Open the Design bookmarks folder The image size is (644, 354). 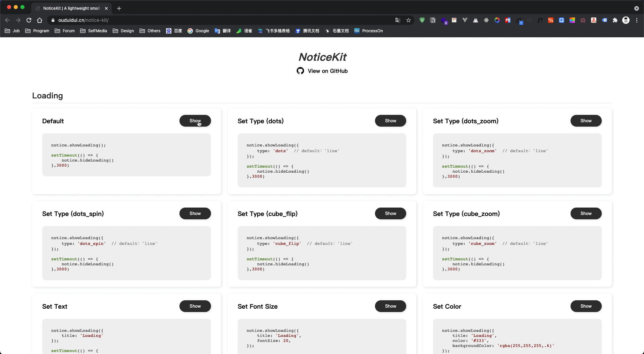click(123, 31)
